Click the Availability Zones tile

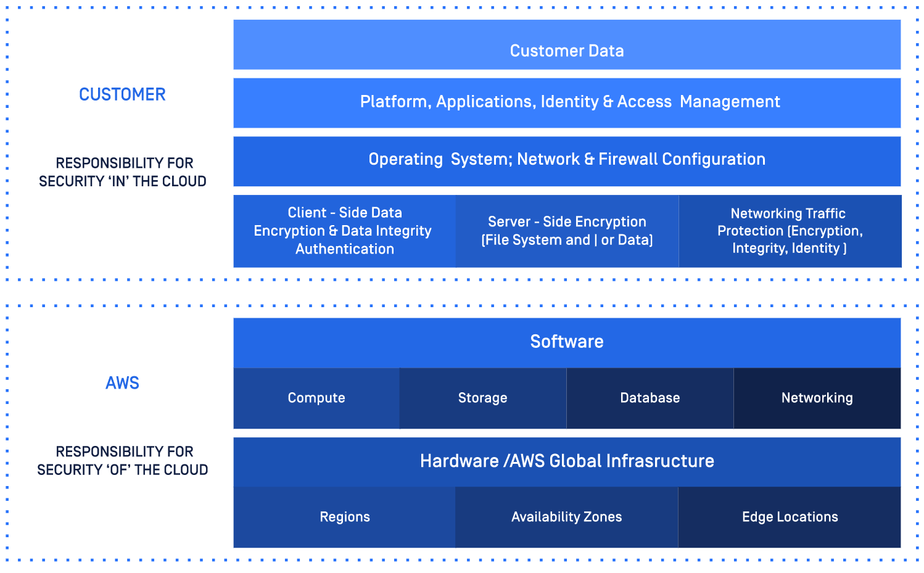(x=566, y=517)
